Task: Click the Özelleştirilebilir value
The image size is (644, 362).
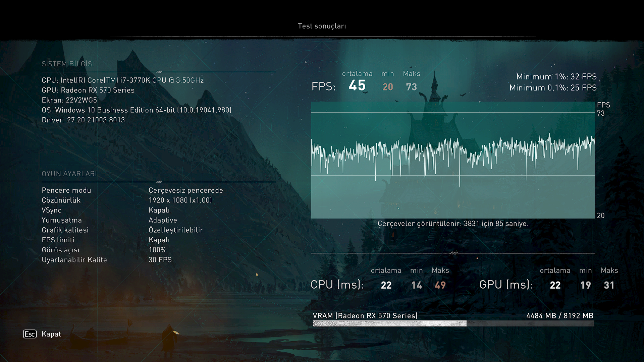Action: click(176, 230)
